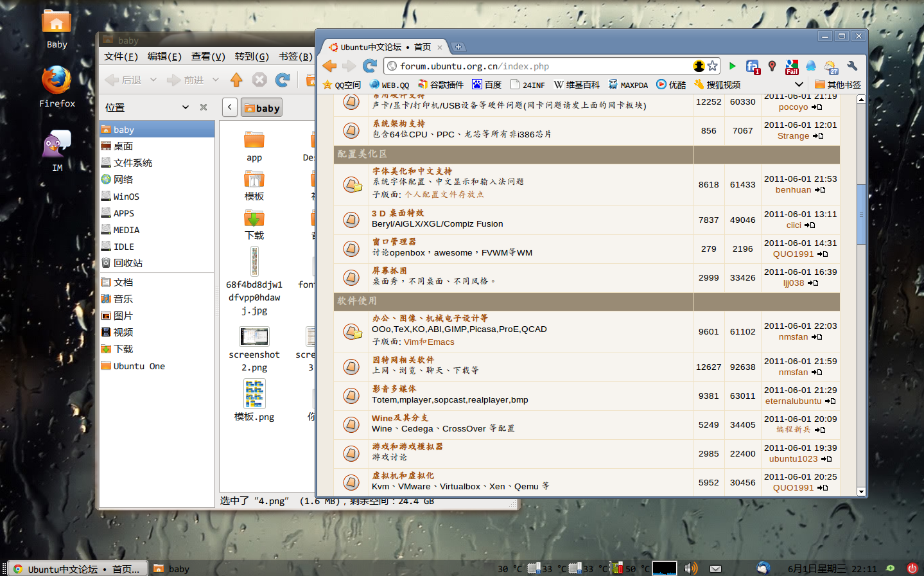Click the stop loading icon in file manager

coord(259,80)
